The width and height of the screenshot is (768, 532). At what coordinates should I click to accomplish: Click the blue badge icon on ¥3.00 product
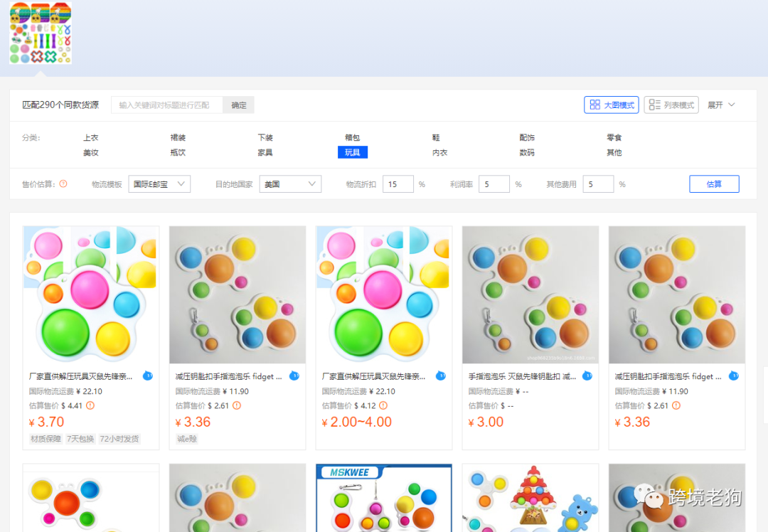[587, 376]
